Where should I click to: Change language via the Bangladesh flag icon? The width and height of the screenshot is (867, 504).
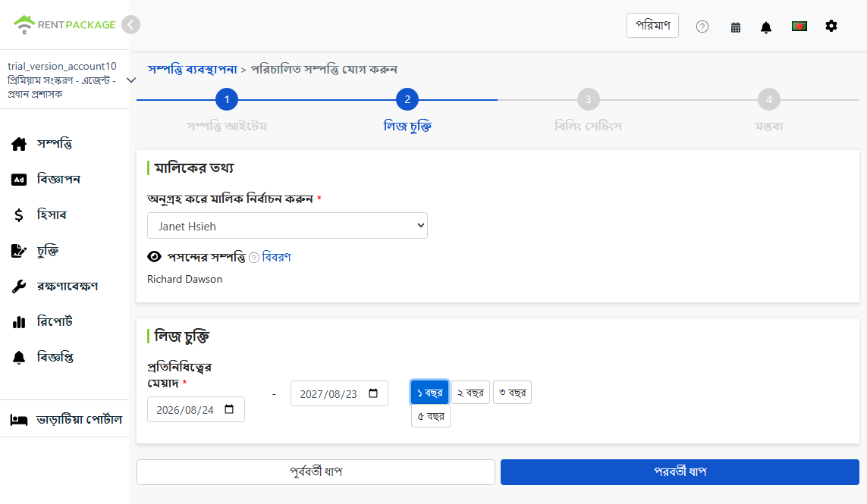click(799, 26)
